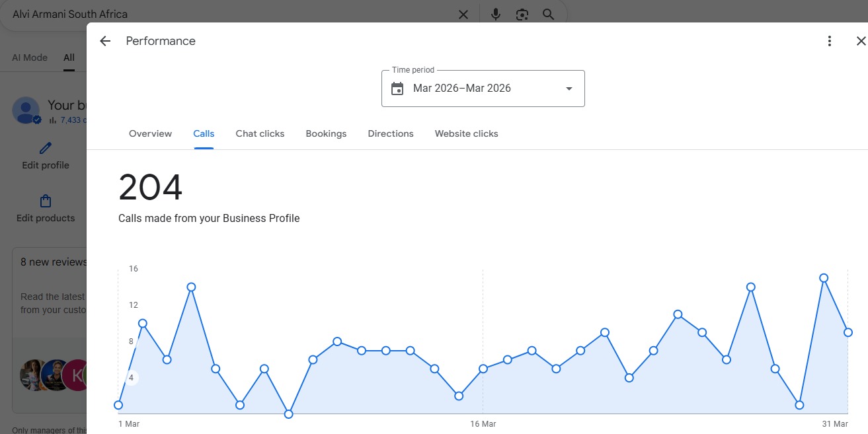Screen dimensions: 868x434
Task: Click the business profile avatar
Action: pos(26,110)
